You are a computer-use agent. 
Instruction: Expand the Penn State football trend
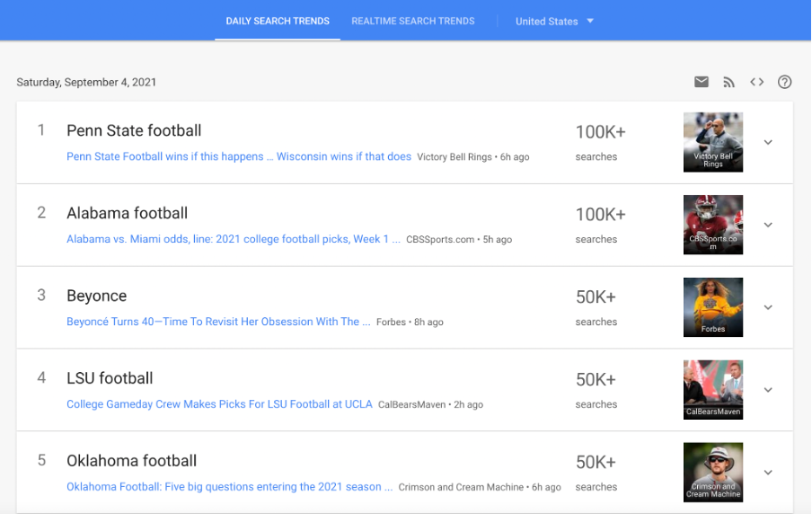[x=768, y=142]
